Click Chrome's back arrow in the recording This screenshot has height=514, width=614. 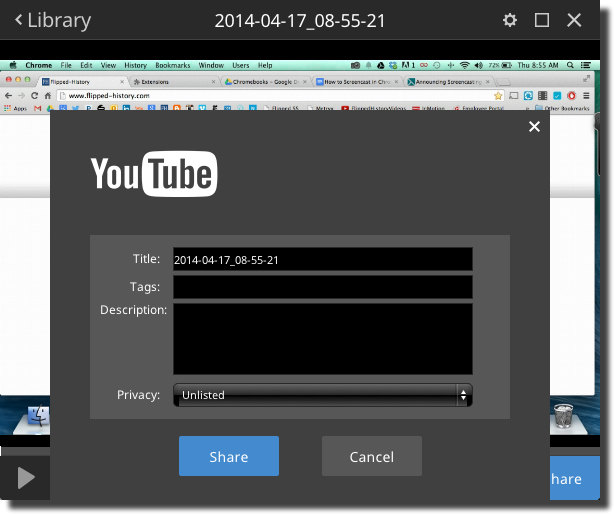point(8,96)
